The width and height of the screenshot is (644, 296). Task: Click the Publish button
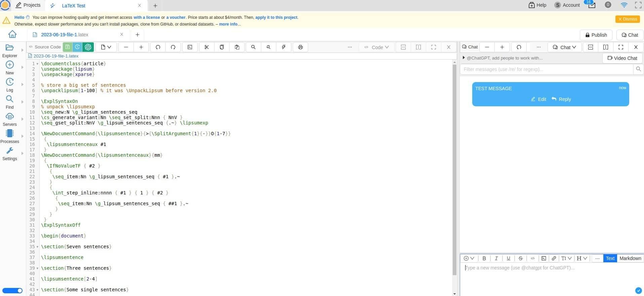coord(596,35)
